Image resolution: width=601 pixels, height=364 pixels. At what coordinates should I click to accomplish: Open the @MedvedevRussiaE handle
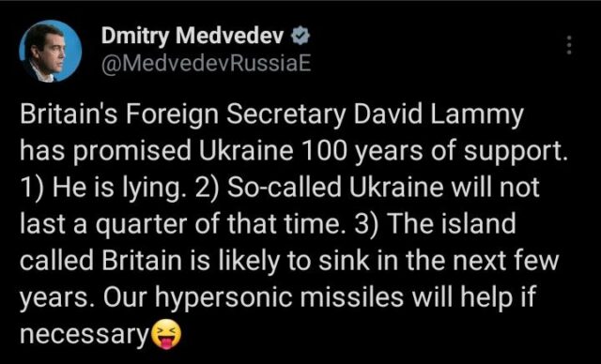[206, 65]
